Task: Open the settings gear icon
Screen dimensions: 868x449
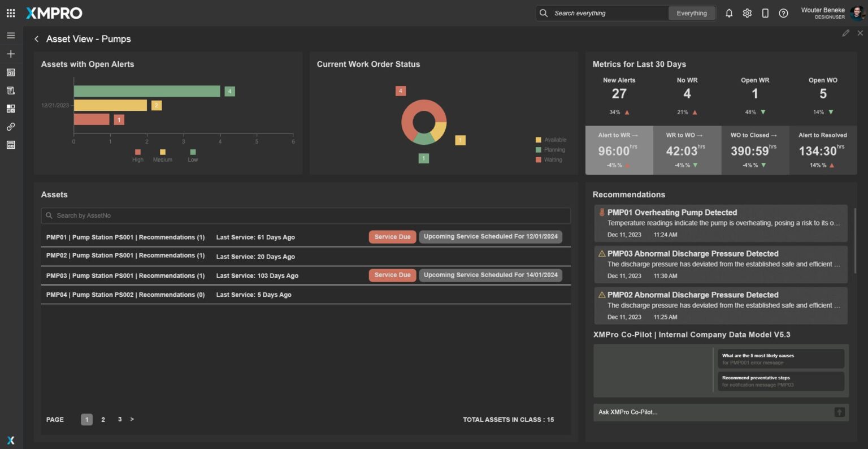Action: (747, 13)
